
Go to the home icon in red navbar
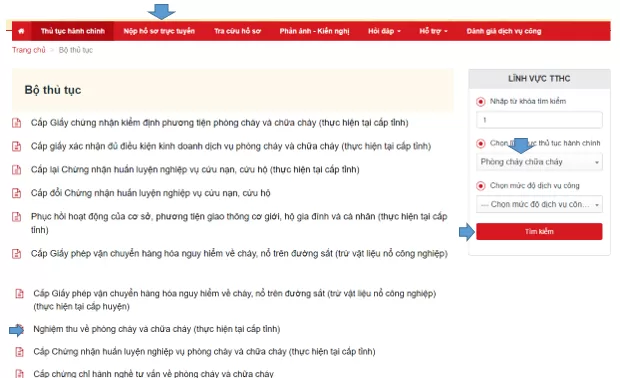point(21,31)
